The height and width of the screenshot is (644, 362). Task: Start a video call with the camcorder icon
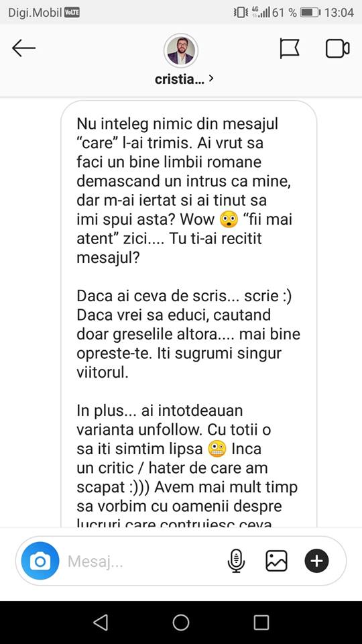pos(337,48)
